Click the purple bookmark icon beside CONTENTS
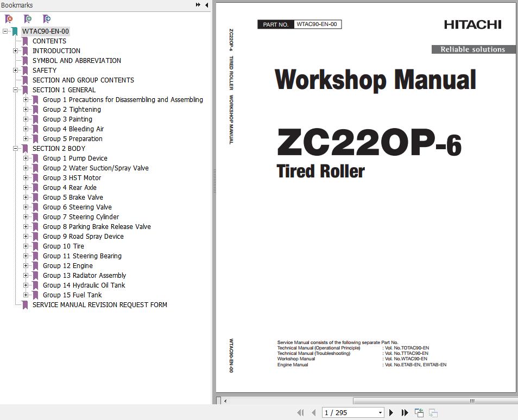 [x=25, y=41]
